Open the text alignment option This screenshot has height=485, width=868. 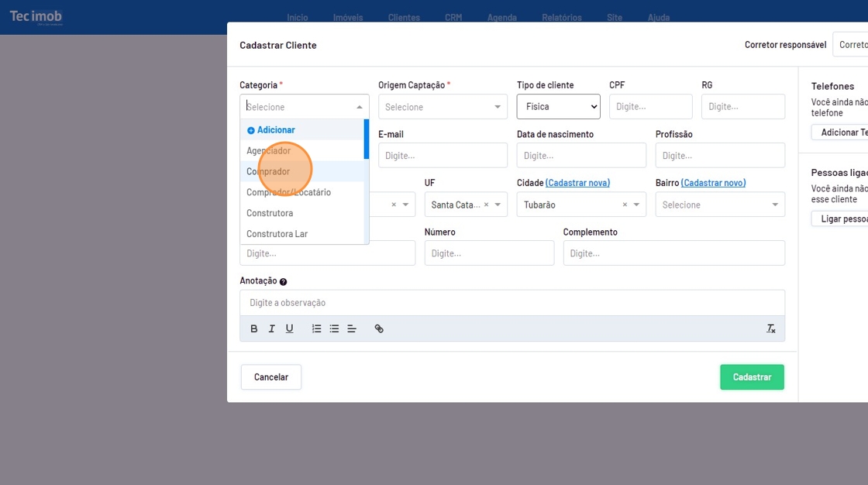[x=352, y=328]
